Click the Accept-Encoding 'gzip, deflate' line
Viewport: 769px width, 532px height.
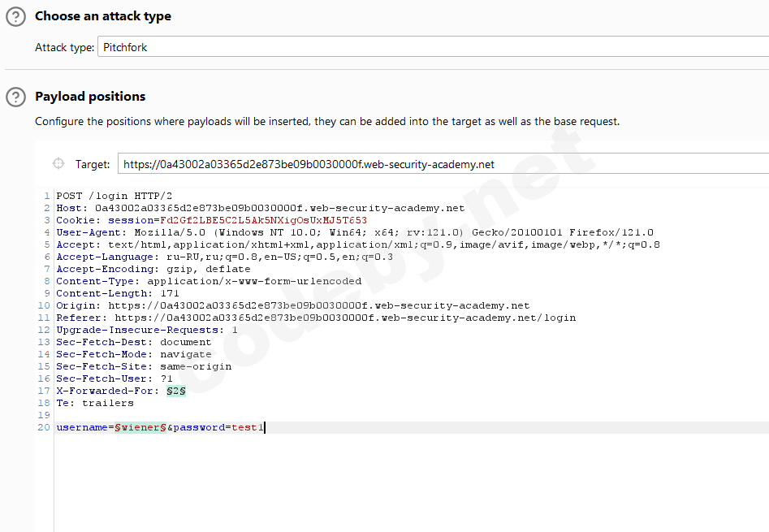click(x=153, y=269)
